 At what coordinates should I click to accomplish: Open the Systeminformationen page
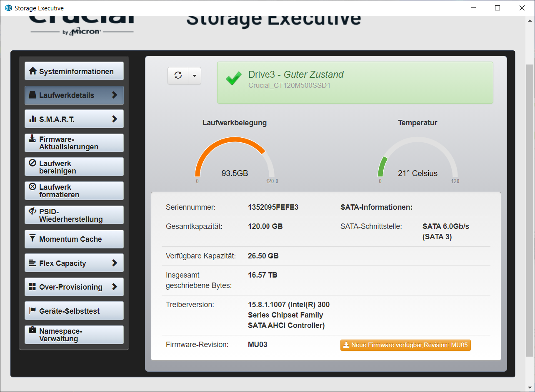[74, 71]
